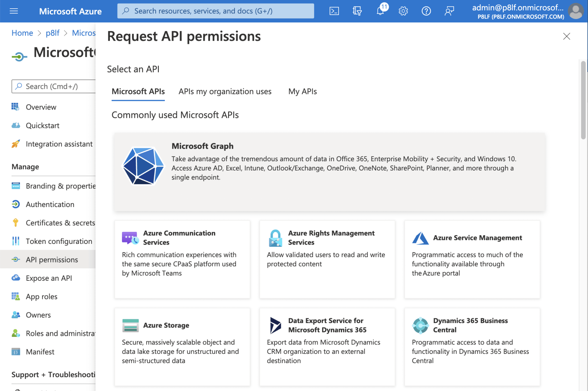The height and width of the screenshot is (391, 588).
Task: Open the portal settings gear
Action: [x=403, y=11]
